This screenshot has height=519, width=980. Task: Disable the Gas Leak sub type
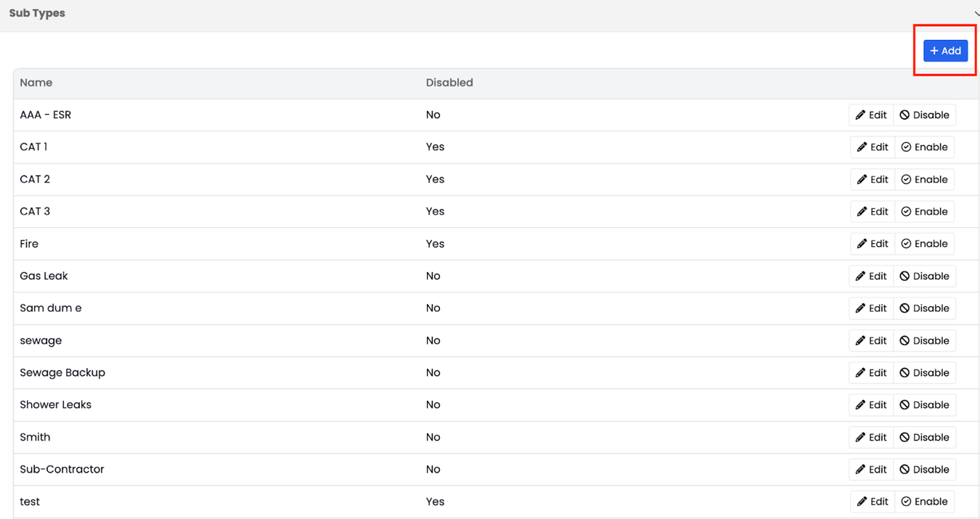[924, 276]
